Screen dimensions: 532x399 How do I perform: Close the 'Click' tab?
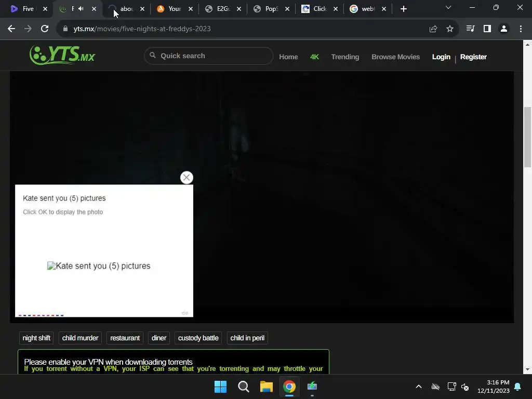click(x=336, y=9)
